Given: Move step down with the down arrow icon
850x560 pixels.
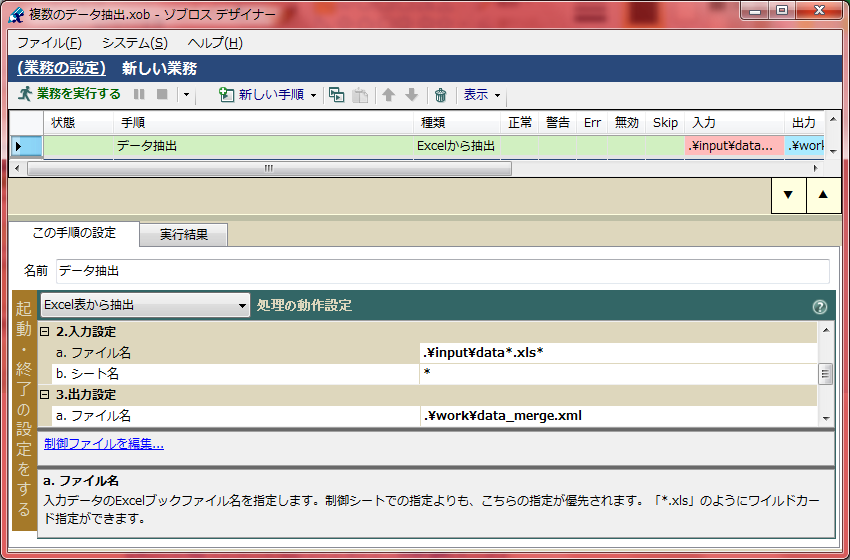Looking at the screenshot, I should coord(412,95).
